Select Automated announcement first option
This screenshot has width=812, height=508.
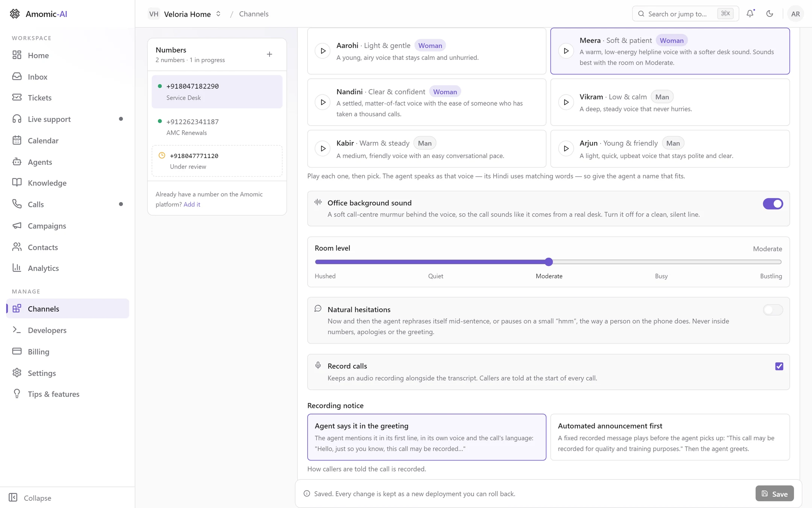coord(670,437)
